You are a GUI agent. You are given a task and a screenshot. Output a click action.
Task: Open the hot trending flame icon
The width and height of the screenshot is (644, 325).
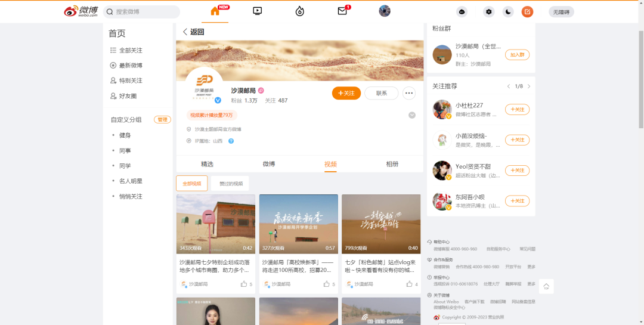300,11
